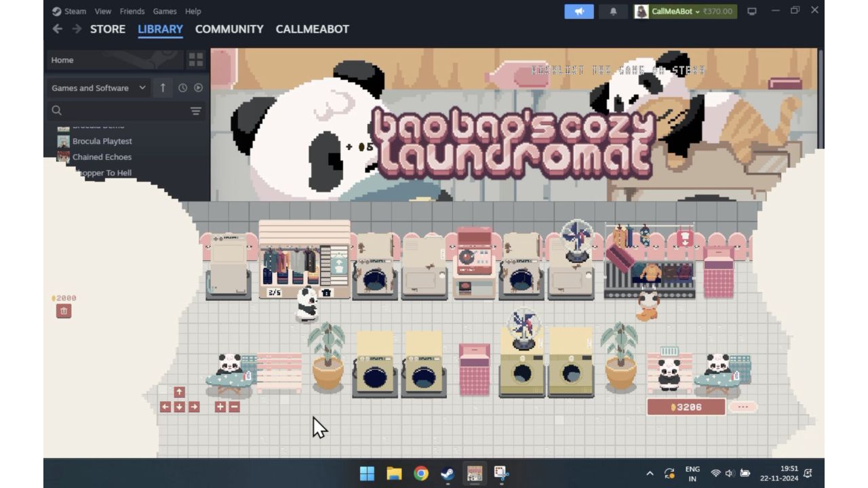Go forward with the right arrow
The height and width of the screenshot is (488, 868).
[x=77, y=29]
